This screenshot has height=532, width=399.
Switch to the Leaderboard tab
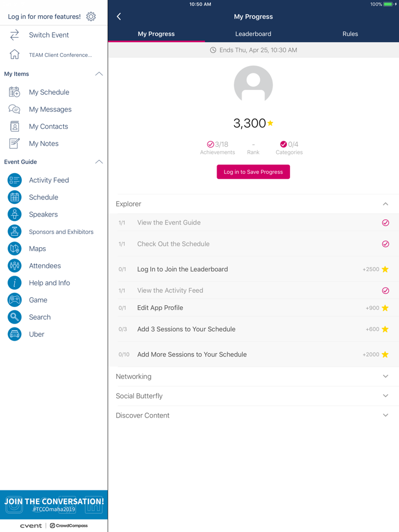click(253, 34)
